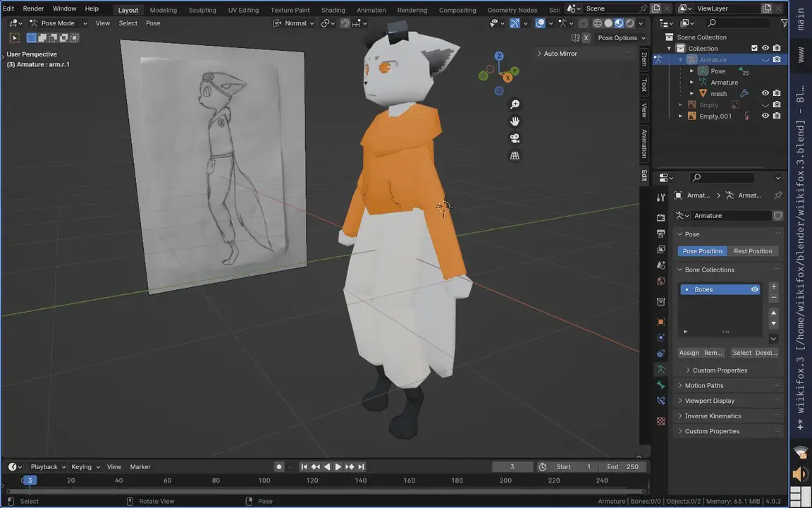Click the outliner filter funnel icon
Image resolution: width=812 pixels, height=508 pixels.
tap(784, 23)
